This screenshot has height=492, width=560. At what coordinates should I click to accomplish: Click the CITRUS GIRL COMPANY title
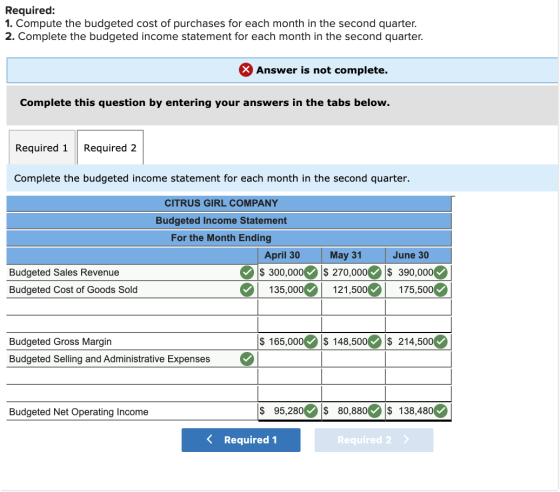221,203
